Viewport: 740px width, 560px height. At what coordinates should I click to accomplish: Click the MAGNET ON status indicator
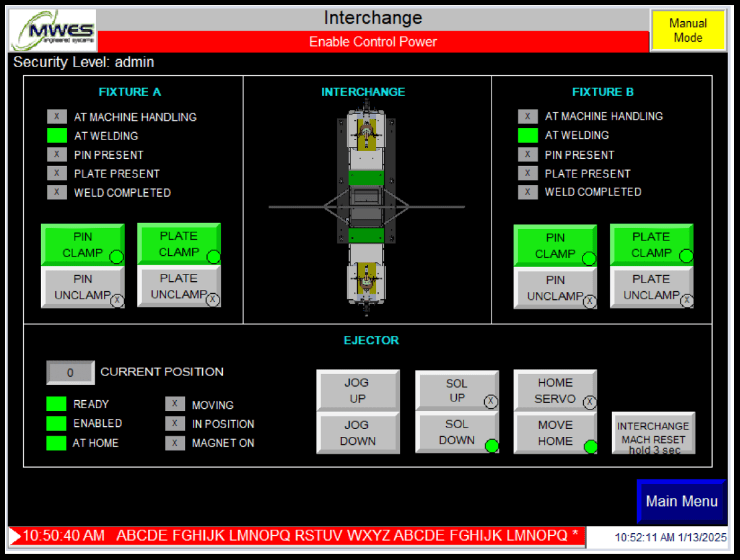(174, 443)
